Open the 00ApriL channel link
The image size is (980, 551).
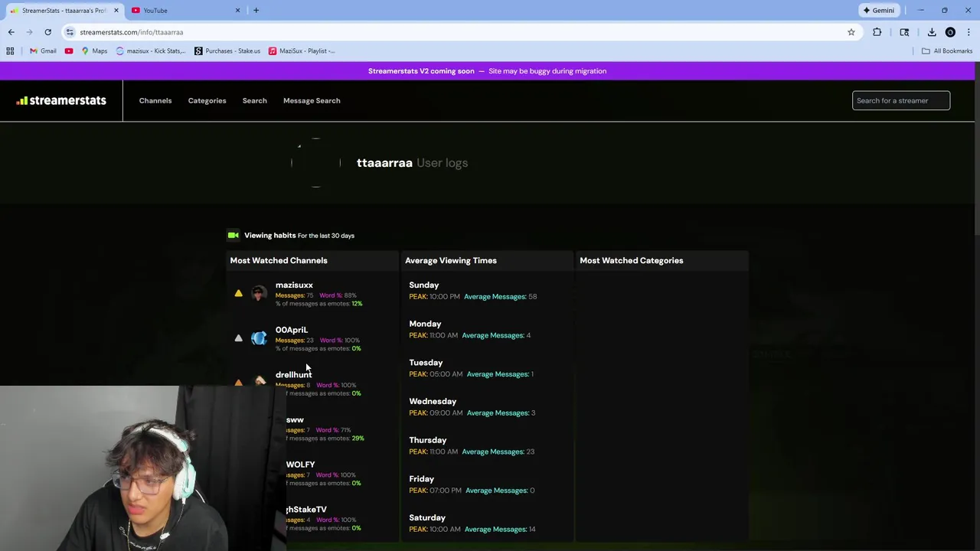(x=291, y=329)
